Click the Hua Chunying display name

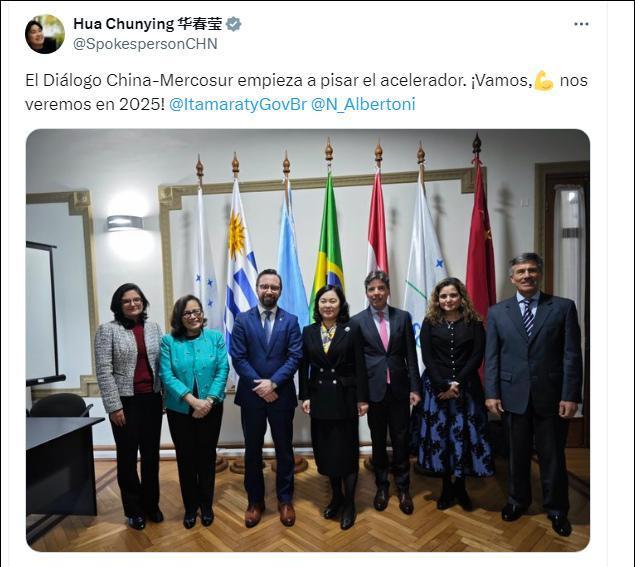(x=147, y=24)
